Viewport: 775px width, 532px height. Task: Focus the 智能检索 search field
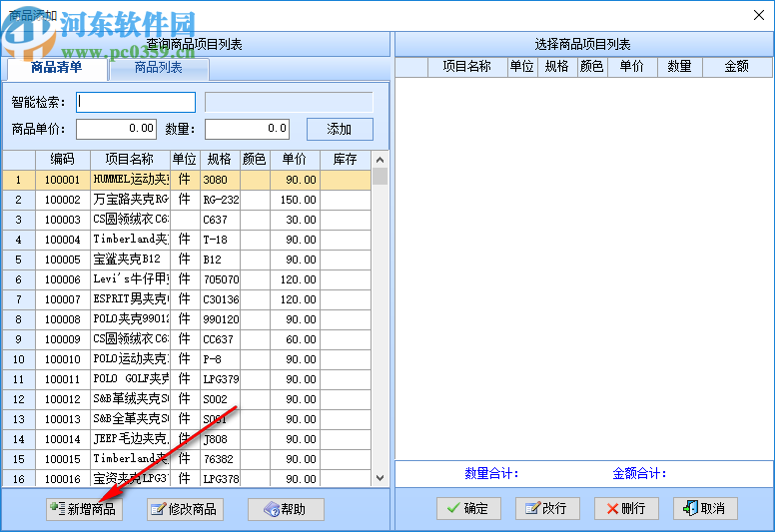point(136,102)
